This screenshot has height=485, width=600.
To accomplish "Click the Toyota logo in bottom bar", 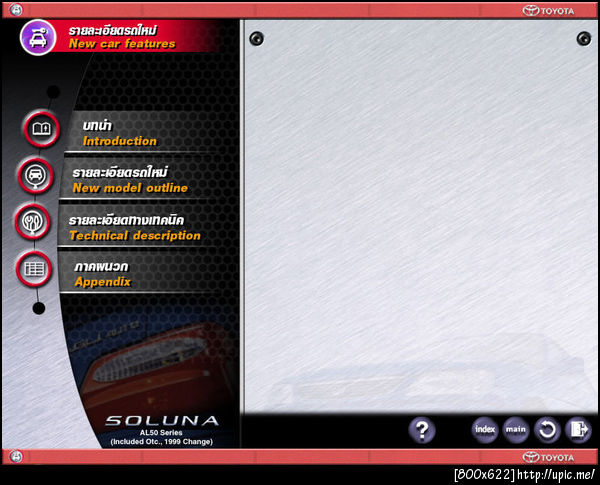I will (x=548, y=457).
